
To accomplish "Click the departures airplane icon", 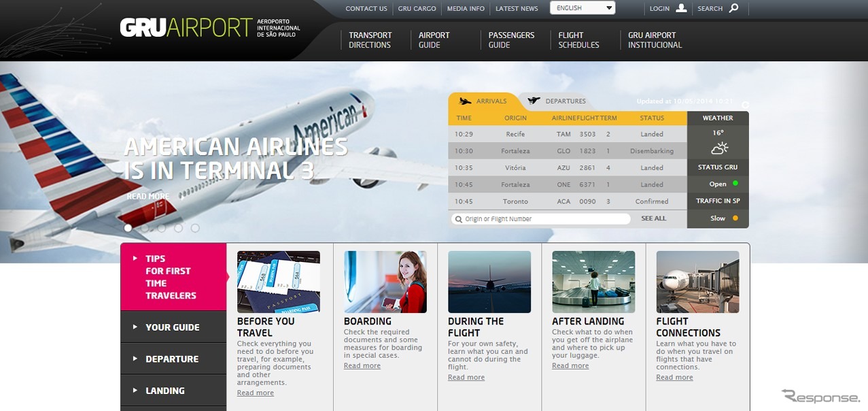I will coord(534,101).
